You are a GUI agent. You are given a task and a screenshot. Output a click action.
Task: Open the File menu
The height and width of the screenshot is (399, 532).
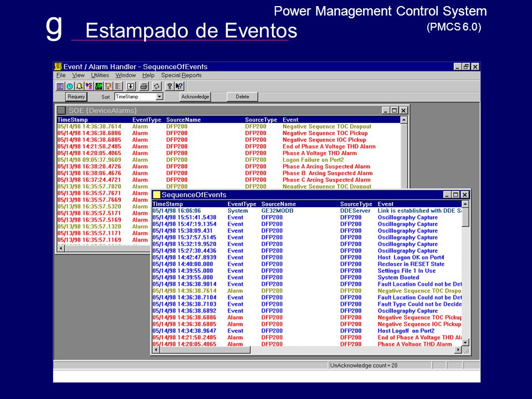click(x=61, y=75)
